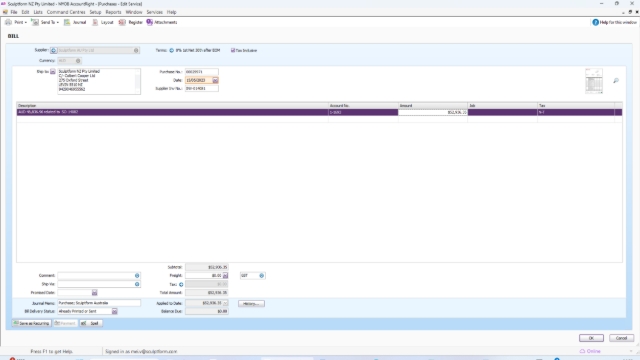Click the supplier zoom arrow icon
Viewport: 640px width, 360px height.
tap(53, 51)
